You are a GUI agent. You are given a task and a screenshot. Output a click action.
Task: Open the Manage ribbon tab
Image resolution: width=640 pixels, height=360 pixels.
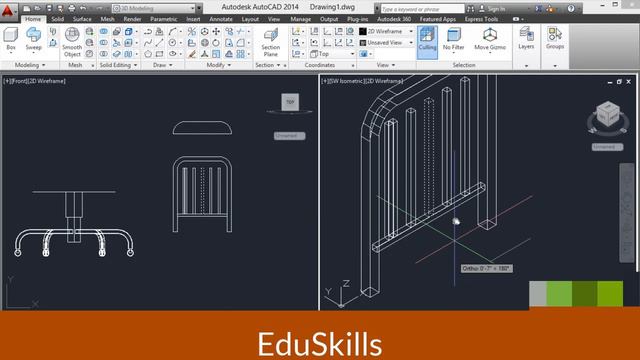coord(300,19)
